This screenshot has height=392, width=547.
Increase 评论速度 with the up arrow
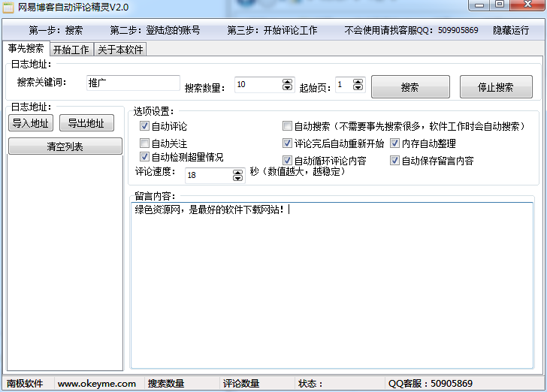click(x=238, y=173)
